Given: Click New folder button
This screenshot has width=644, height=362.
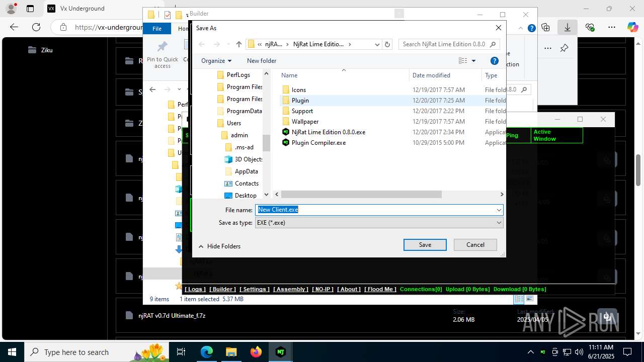Looking at the screenshot, I should 262,61.
